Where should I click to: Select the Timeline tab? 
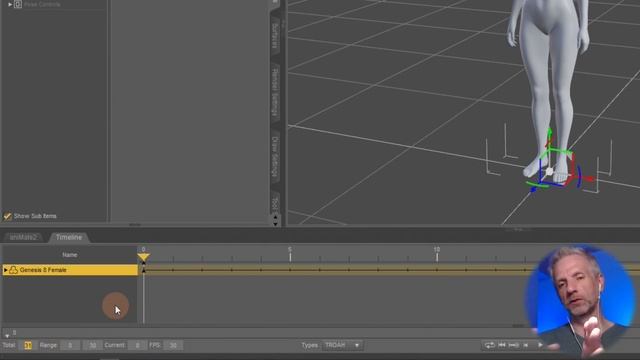click(69, 237)
